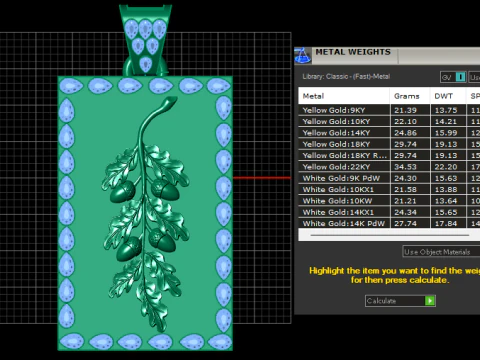Click the Use Object Materials button
This screenshot has height=360, width=480.
coord(441,252)
